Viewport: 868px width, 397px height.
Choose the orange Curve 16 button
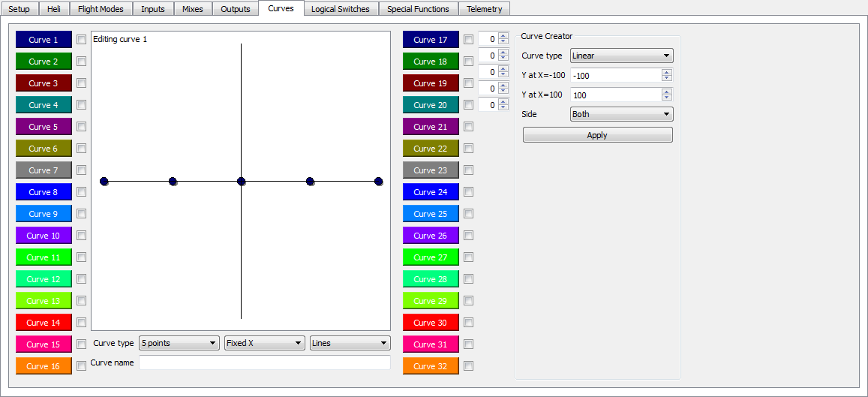44,366
